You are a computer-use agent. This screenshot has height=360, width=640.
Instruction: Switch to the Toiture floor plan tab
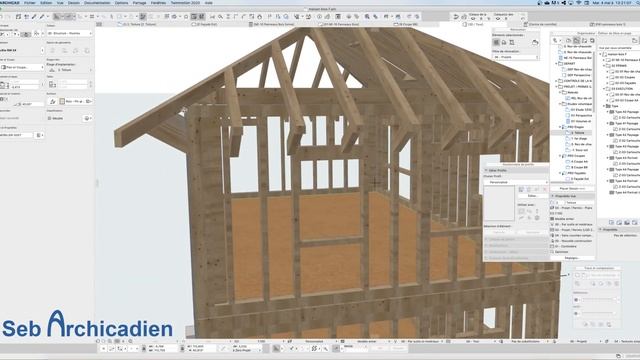[x=137, y=24]
